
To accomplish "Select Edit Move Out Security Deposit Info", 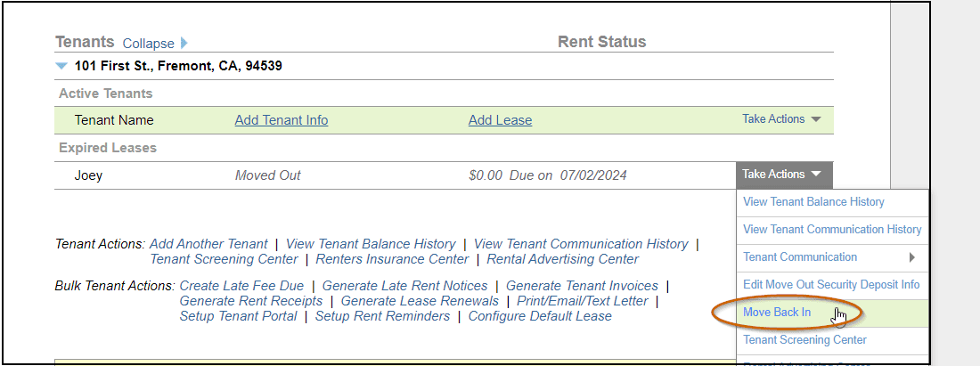I will click(x=831, y=285).
